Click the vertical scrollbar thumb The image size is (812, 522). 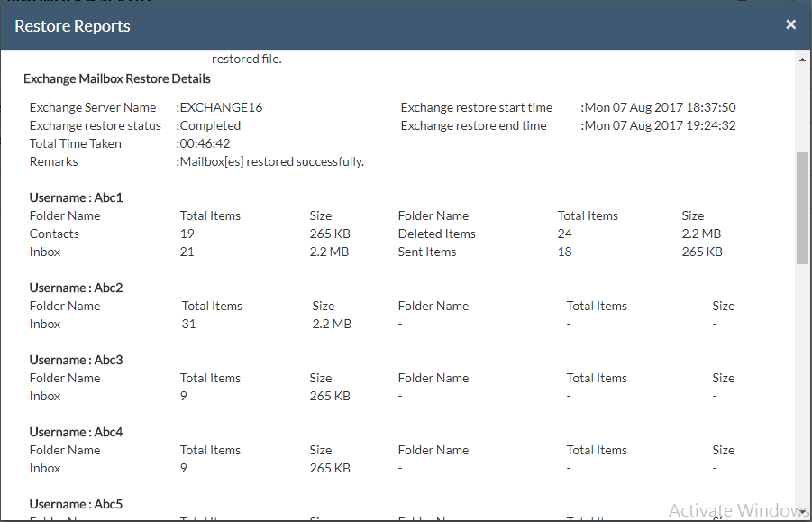802,208
